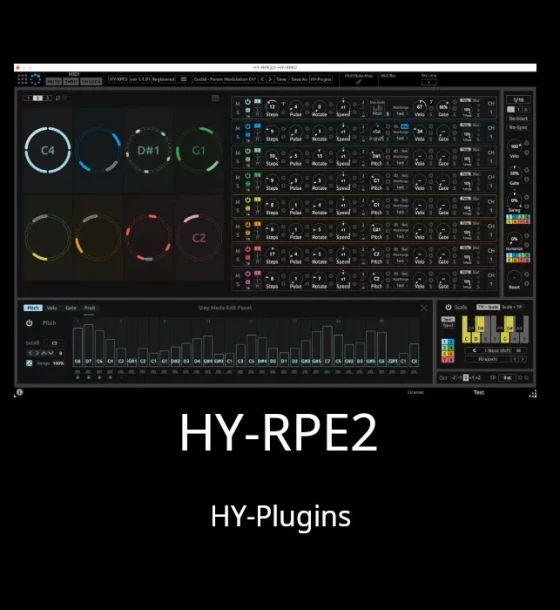Click track 1 Steps knob
The image size is (560, 610).
[272, 106]
